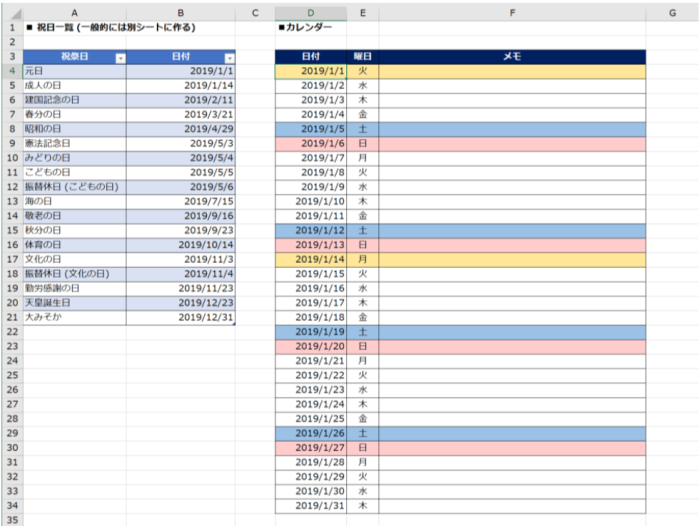Screen dimensions: 700x526
Task: Select the メモ header cell
Action: tap(511, 57)
